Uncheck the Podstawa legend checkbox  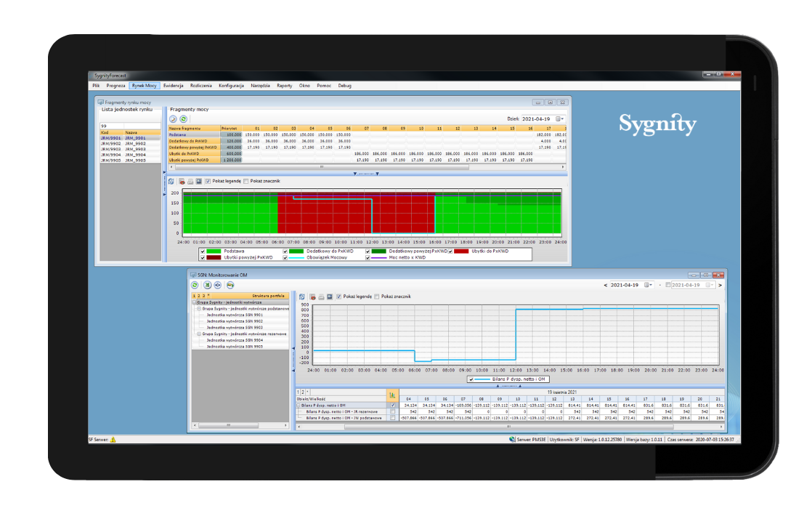(203, 251)
